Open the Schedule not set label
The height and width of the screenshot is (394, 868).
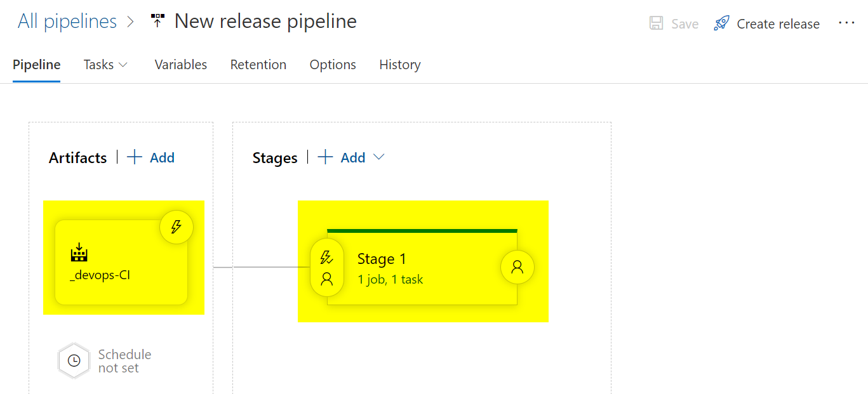124,361
